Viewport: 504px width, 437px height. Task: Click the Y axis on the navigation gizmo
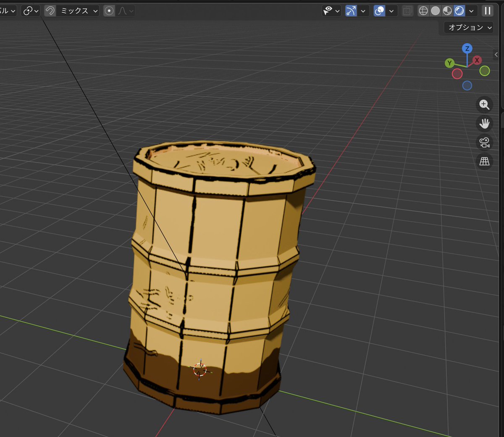(450, 63)
